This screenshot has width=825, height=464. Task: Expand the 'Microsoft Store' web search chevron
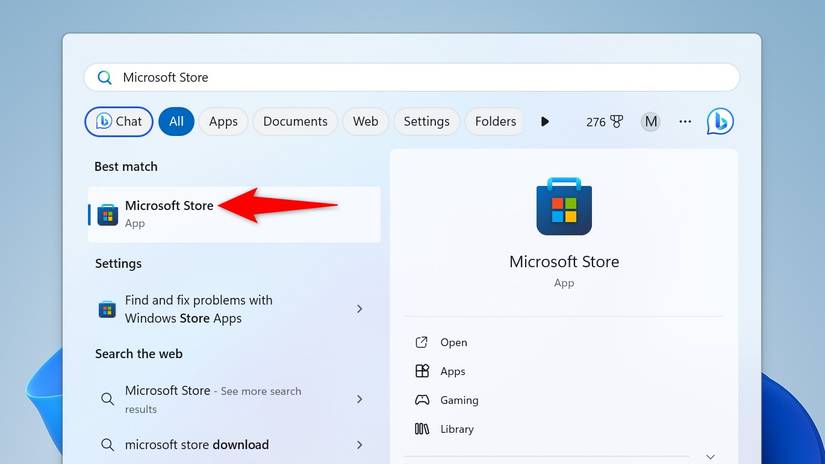click(x=359, y=399)
